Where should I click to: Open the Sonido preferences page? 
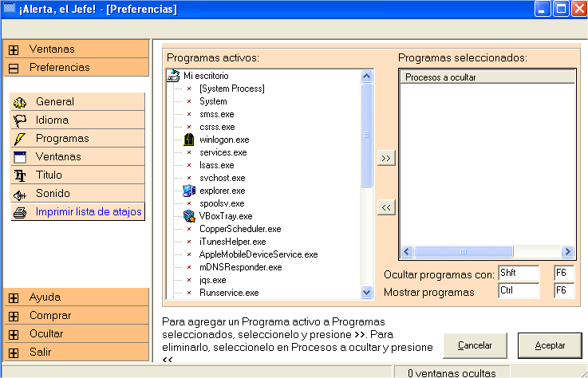77,194
